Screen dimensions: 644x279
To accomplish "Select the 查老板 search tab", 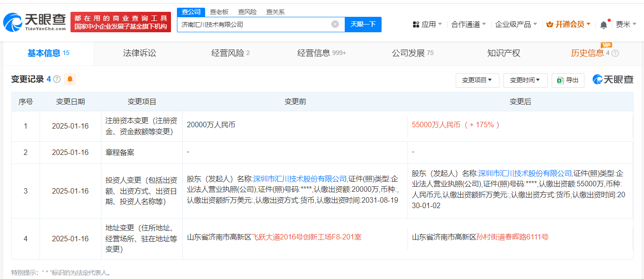I will pos(219,12).
